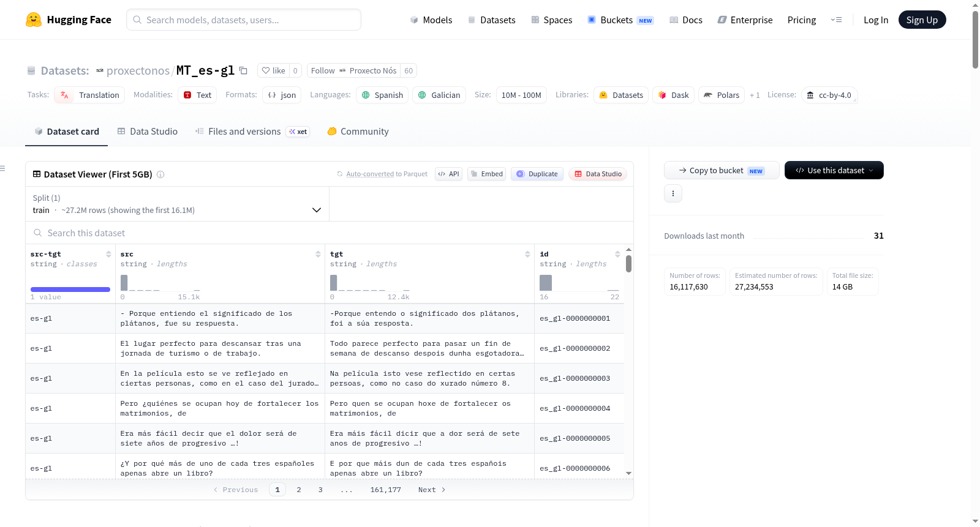Click the Hugging Face logo icon
This screenshot has width=980, height=527.
[x=34, y=20]
